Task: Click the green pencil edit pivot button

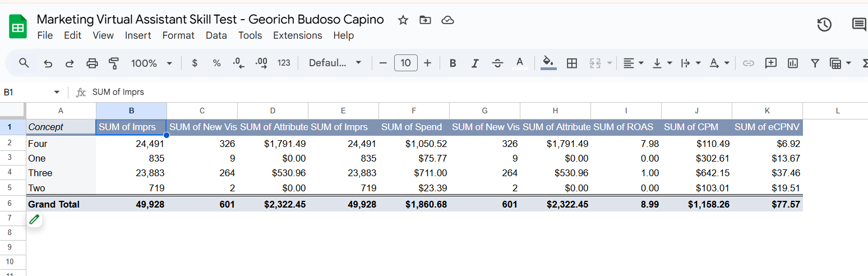Action: 35,219
